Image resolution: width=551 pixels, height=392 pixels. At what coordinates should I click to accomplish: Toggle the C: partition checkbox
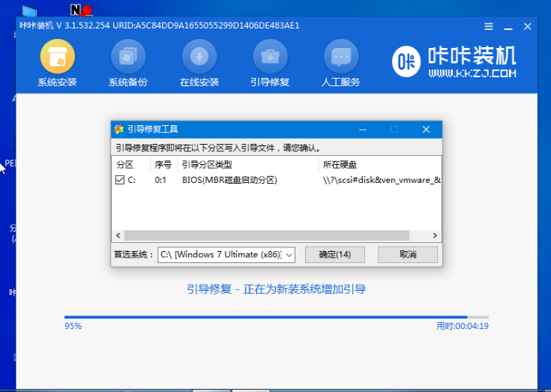[x=120, y=180]
